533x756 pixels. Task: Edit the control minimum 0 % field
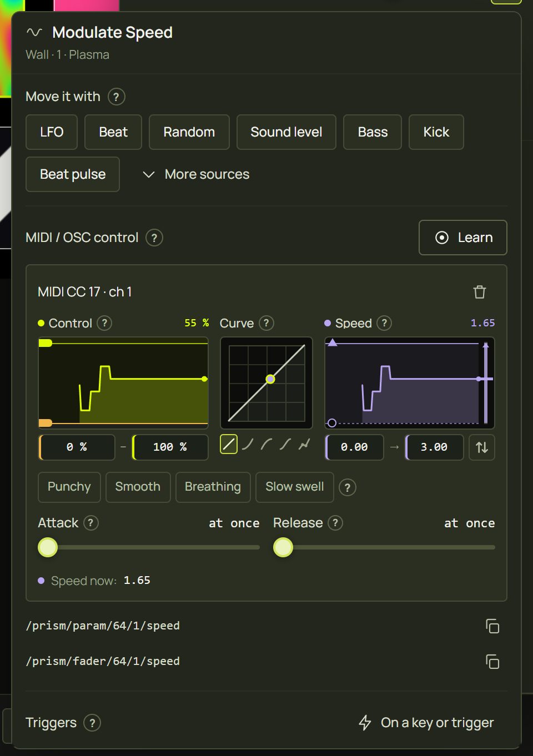[x=77, y=447]
